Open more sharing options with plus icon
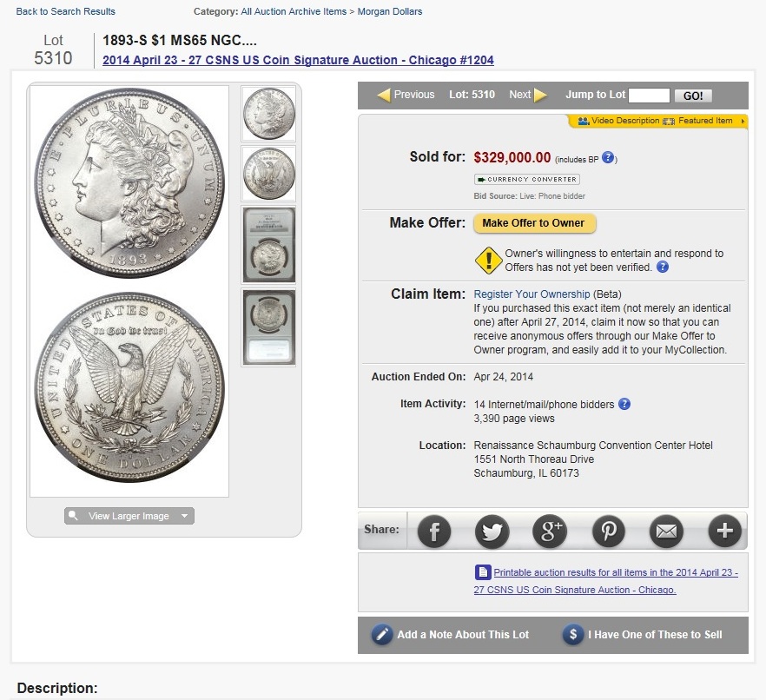The width and height of the screenshot is (766, 700). (724, 531)
